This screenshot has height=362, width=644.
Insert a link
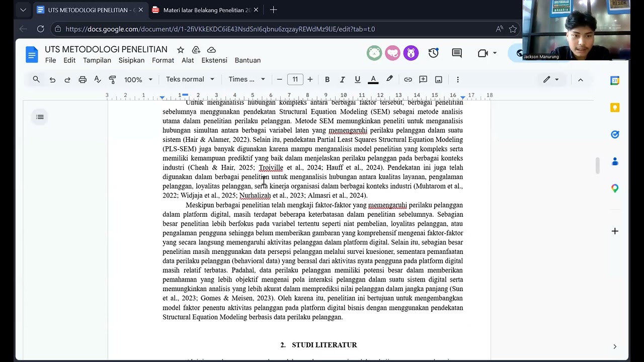tap(408, 79)
